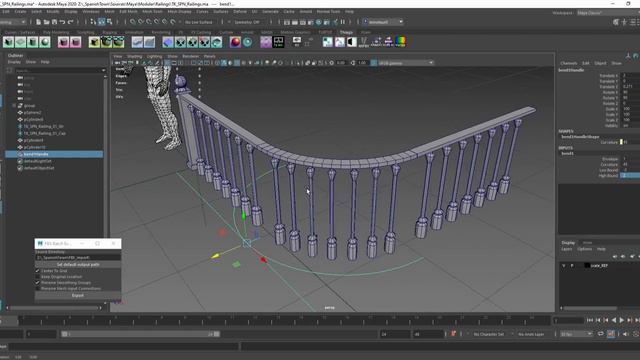
Task: Click the play forward button
Action: pos(622,321)
